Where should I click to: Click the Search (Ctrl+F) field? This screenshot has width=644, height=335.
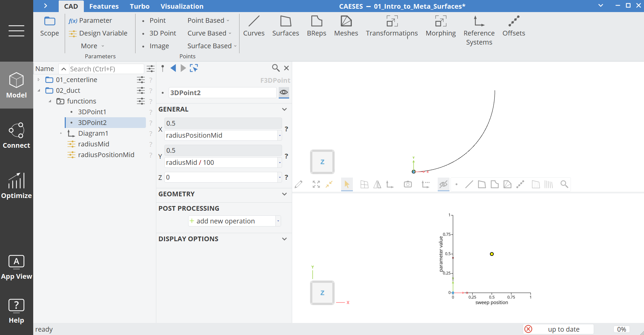[x=106, y=69]
